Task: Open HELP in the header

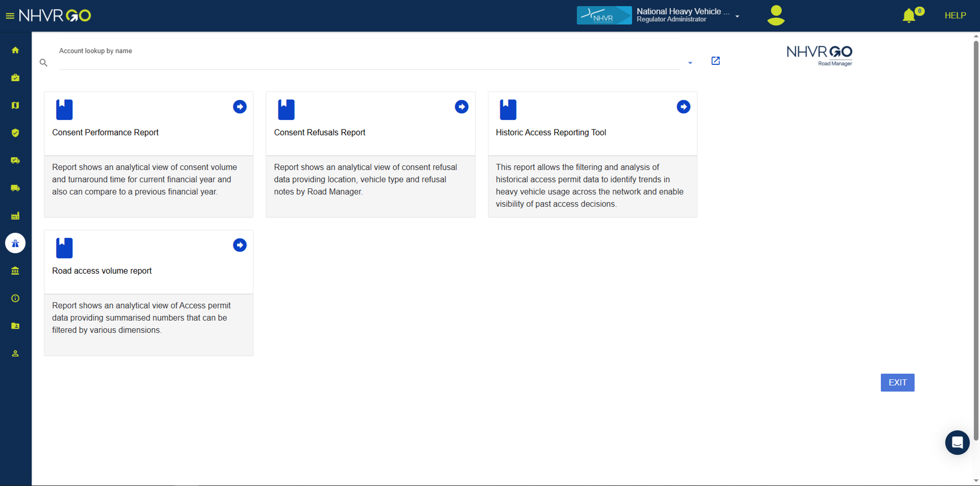Action: coord(955,16)
